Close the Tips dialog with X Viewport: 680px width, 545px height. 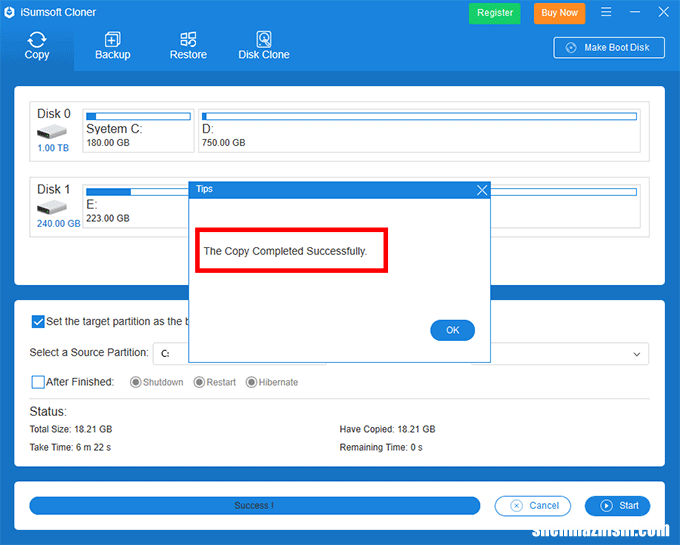[482, 190]
